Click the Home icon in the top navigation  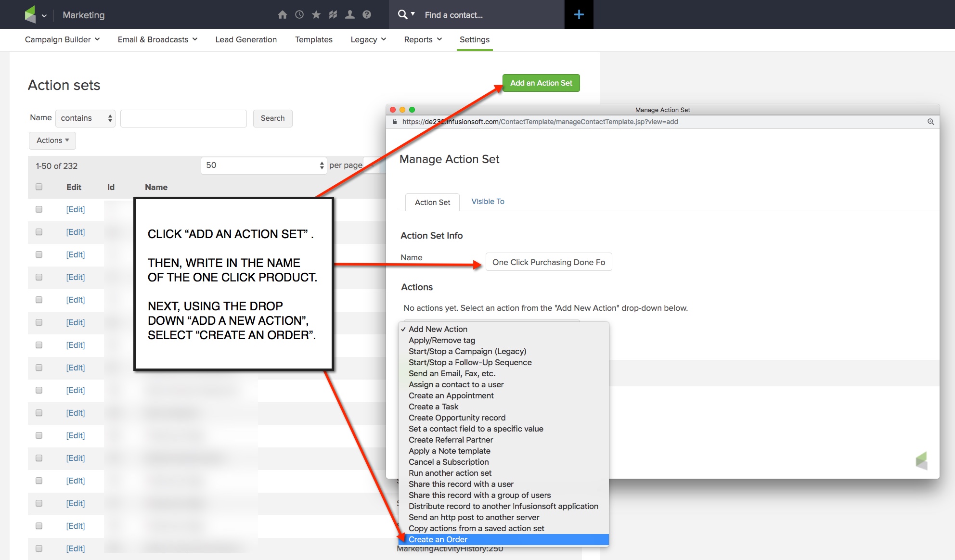click(283, 14)
